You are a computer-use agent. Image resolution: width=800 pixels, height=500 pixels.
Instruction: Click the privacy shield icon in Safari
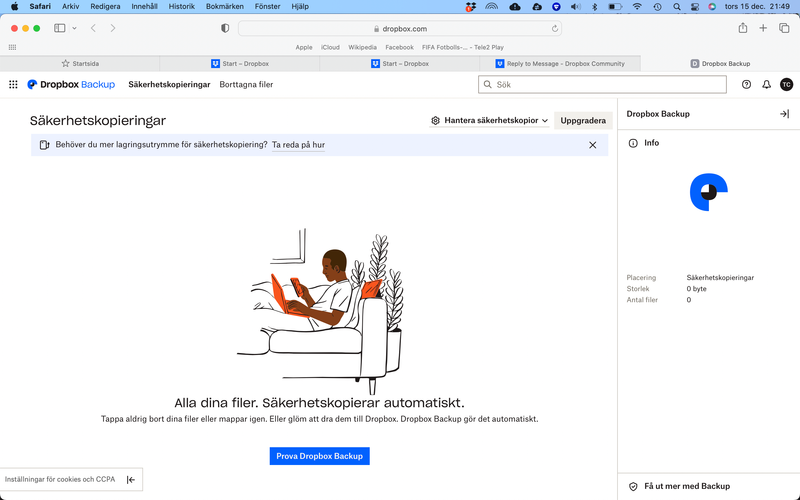tap(225, 28)
